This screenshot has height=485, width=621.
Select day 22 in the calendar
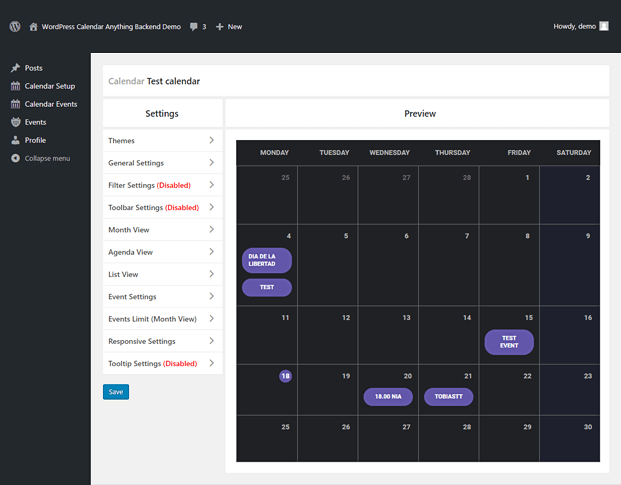coord(527,376)
